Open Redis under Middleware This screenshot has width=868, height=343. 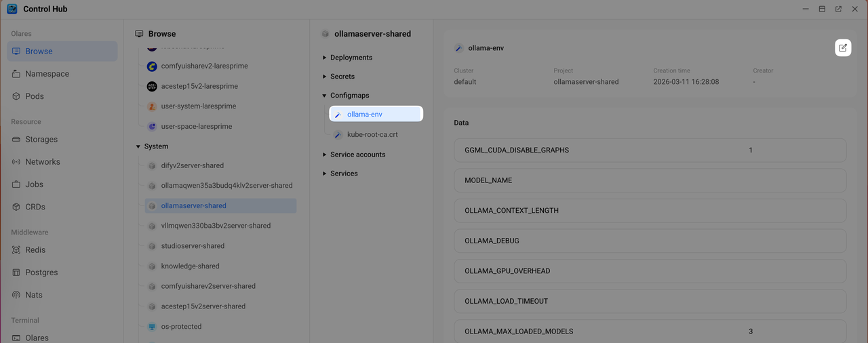click(35, 249)
